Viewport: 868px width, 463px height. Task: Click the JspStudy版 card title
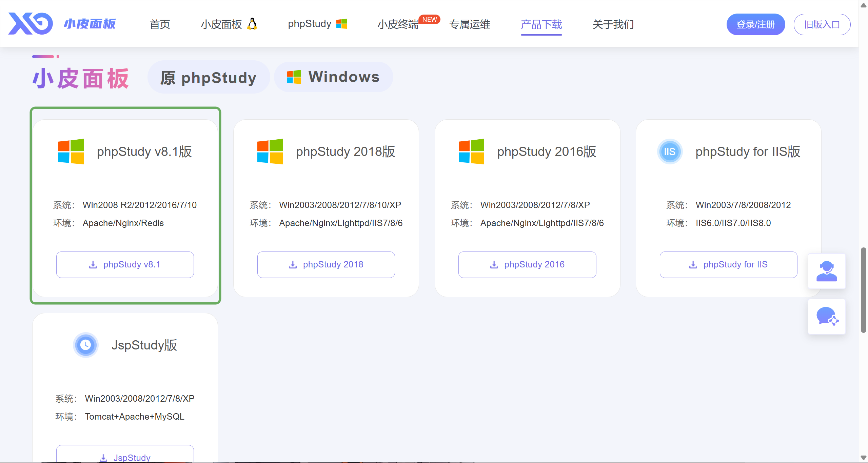(x=144, y=345)
